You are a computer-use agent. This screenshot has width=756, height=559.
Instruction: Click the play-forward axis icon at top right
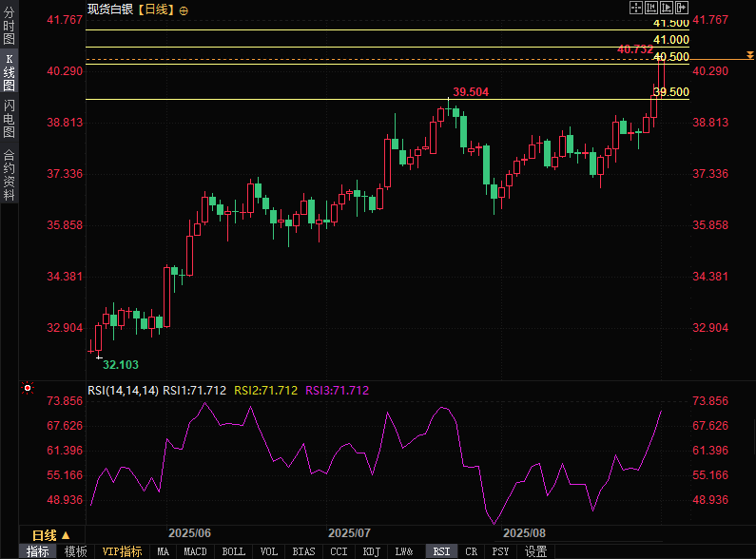tap(667, 8)
